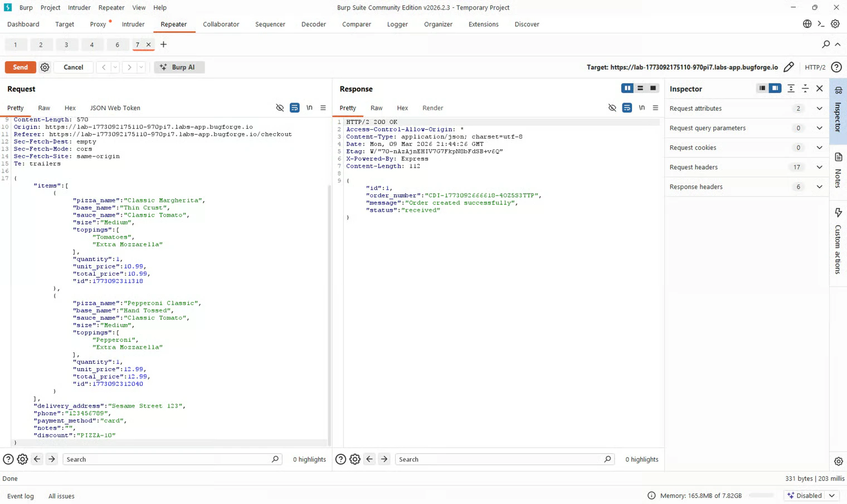Screen dimensions: 847x504
Task: Go to previous match in Response search
Action: pos(369,459)
